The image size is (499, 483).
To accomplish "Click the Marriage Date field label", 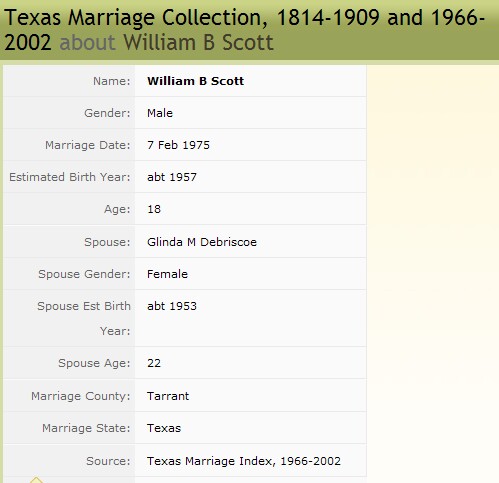I will (x=88, y=145).
